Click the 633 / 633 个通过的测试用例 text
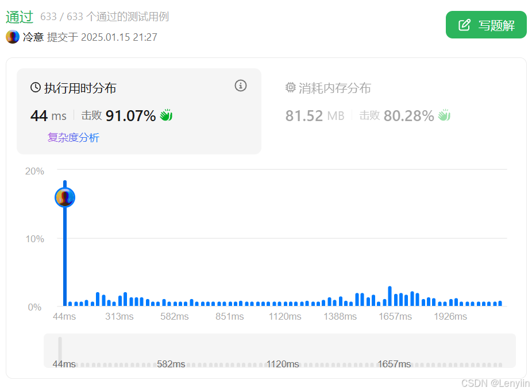This screenshot has height=392, width=532. (105, 17)
